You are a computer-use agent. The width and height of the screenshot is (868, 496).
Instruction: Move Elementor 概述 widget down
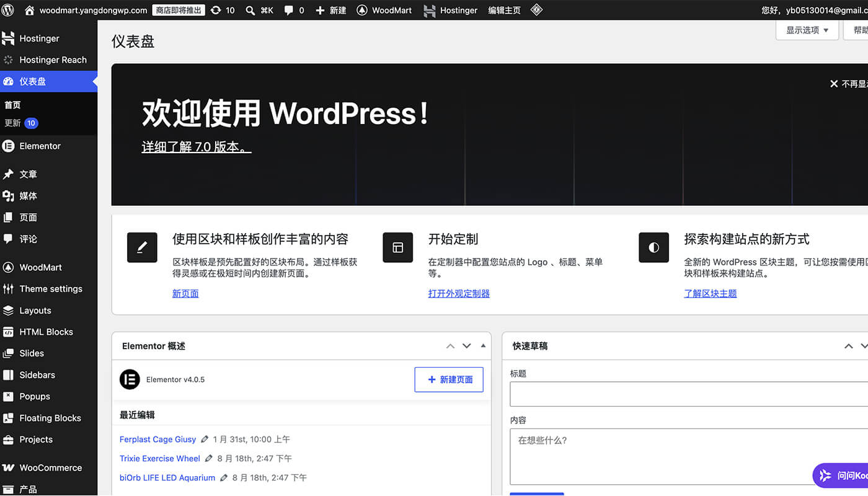pyautogui.click(x=467, y=346)
